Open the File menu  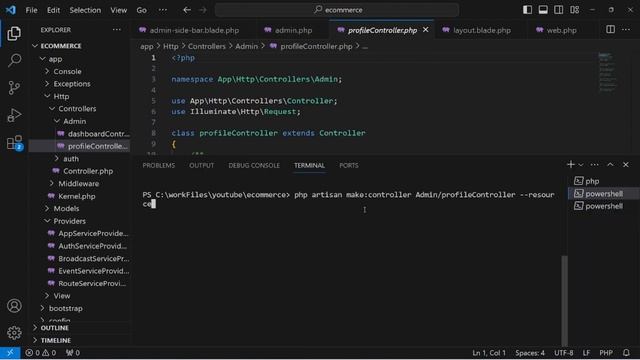pos(31,10)
